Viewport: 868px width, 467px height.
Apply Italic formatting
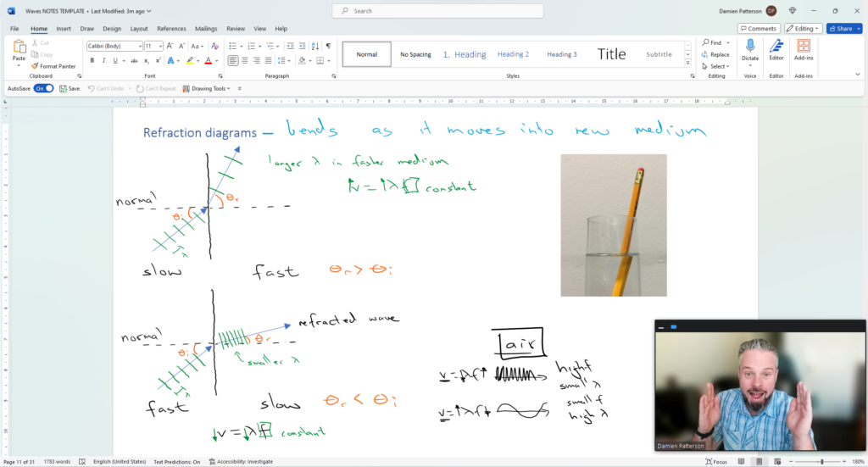click(x=103, y=60)
